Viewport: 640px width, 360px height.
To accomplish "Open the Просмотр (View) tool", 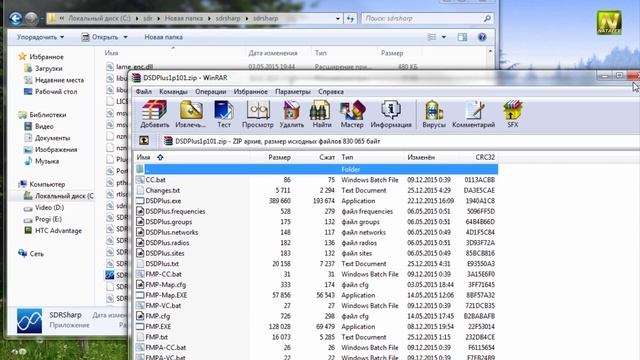I will click(x=258, y=114).
